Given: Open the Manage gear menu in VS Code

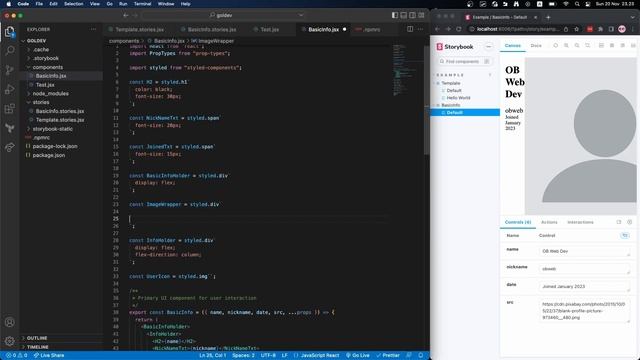Looking at the screenshot, I should click(x=9, y=341).
